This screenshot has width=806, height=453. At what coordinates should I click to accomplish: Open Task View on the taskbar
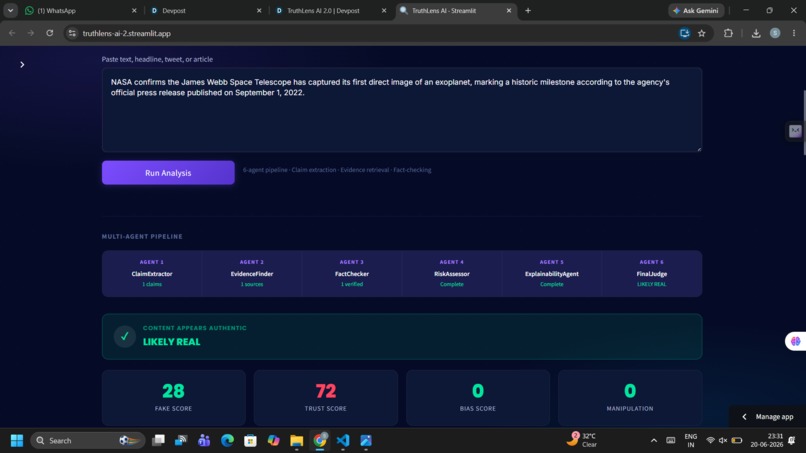[158, 440]
